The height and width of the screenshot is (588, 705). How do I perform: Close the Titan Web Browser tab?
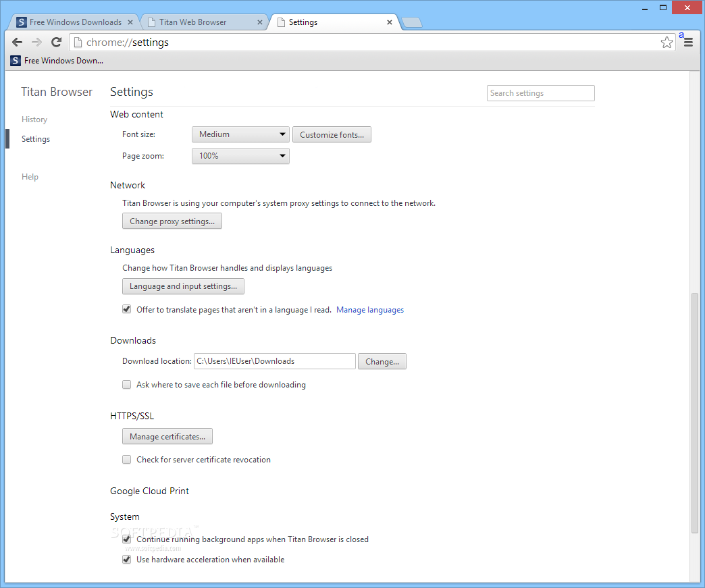tap(260, 22)
